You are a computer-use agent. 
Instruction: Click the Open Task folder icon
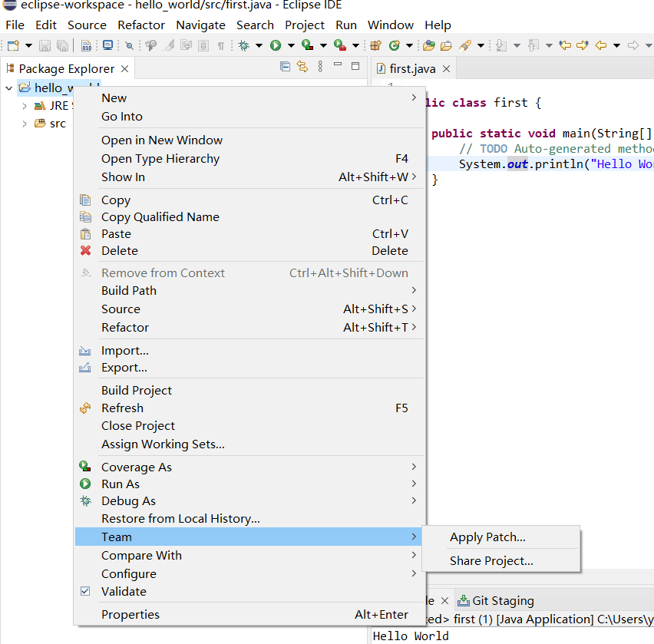coord(446,45)
